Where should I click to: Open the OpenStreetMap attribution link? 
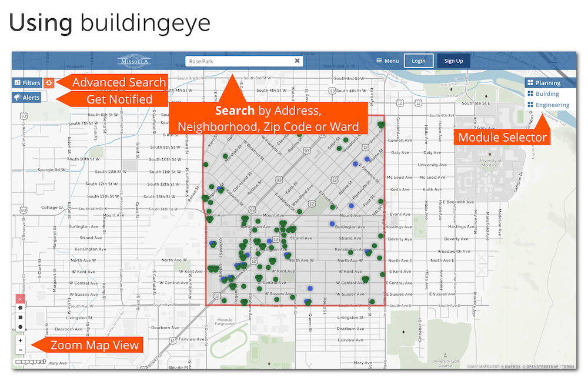[x=540, y=367]
